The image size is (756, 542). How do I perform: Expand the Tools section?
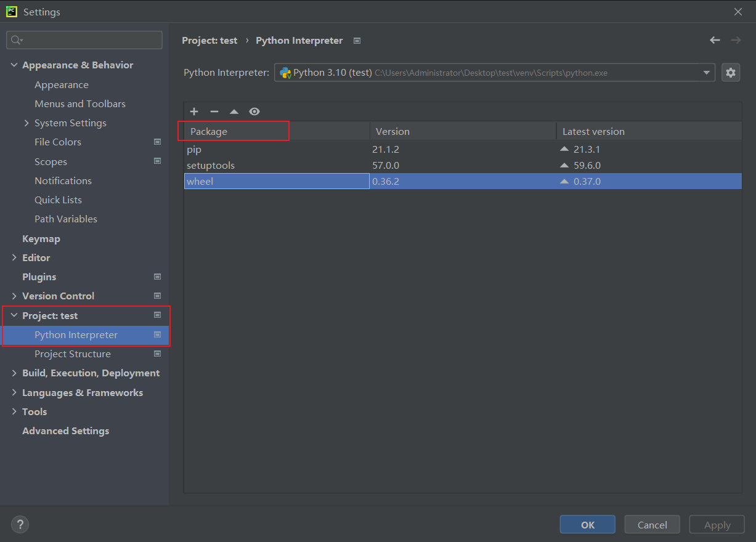click(x=14, y=411)
